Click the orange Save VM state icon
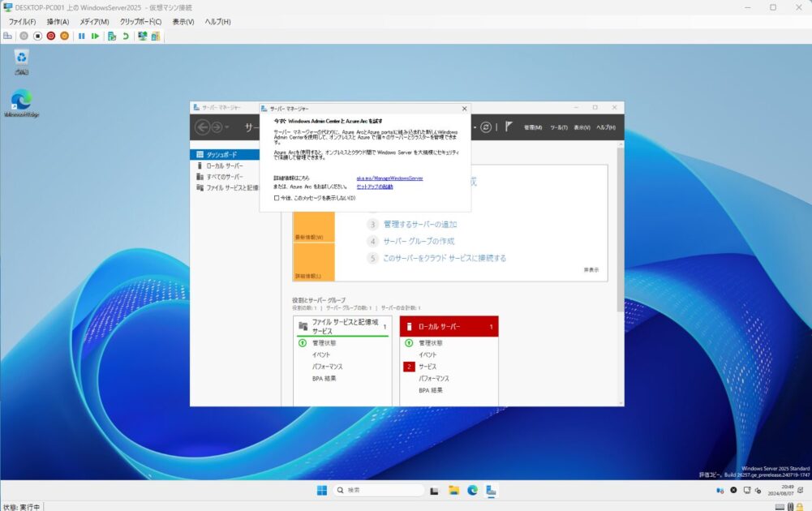The image size is (812, 511). click(x=64, y=36)
